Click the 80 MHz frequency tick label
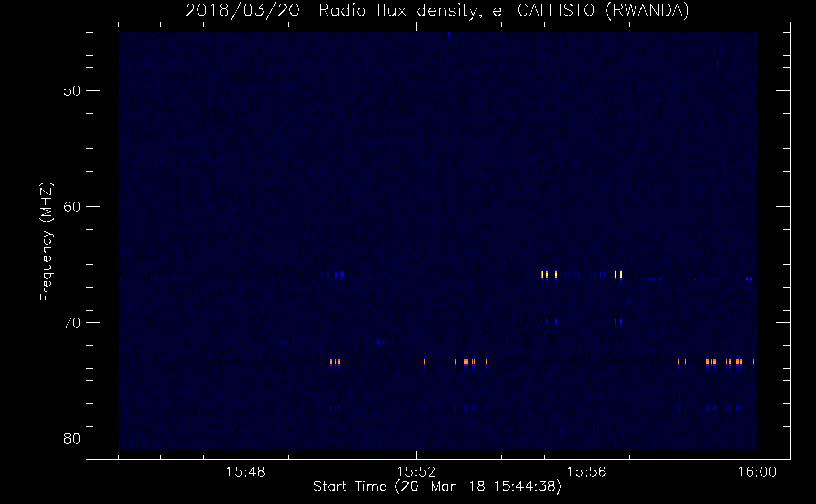The height and width of the screenshot is (504, 816). click(x=72, y=438)
